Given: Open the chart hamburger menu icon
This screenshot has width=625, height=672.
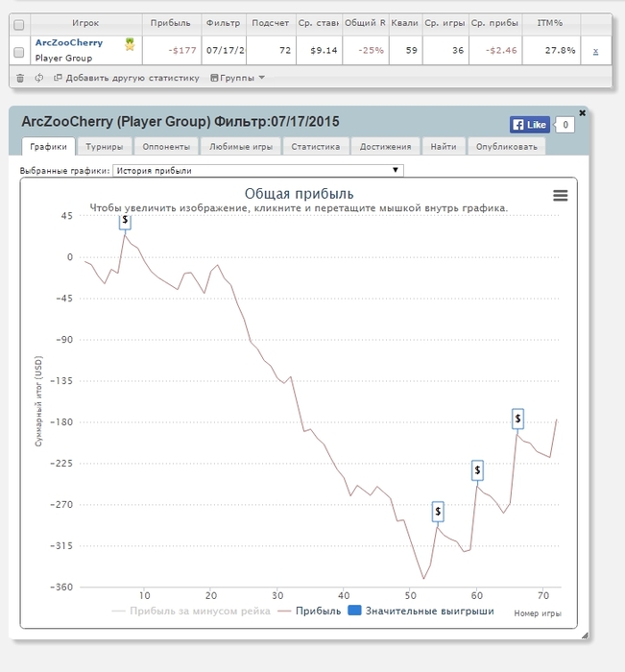Looking at the screenshot, I should click(561, 196).
